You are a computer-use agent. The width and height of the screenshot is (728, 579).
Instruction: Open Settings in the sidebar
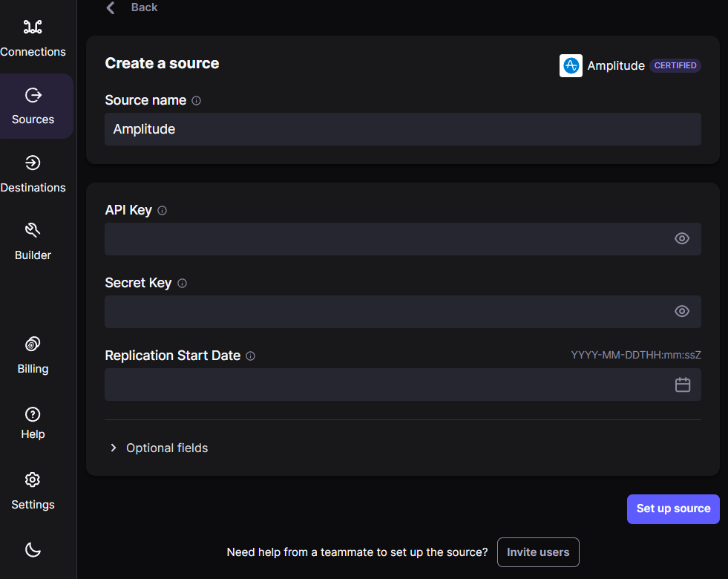(x=33, y=491)
